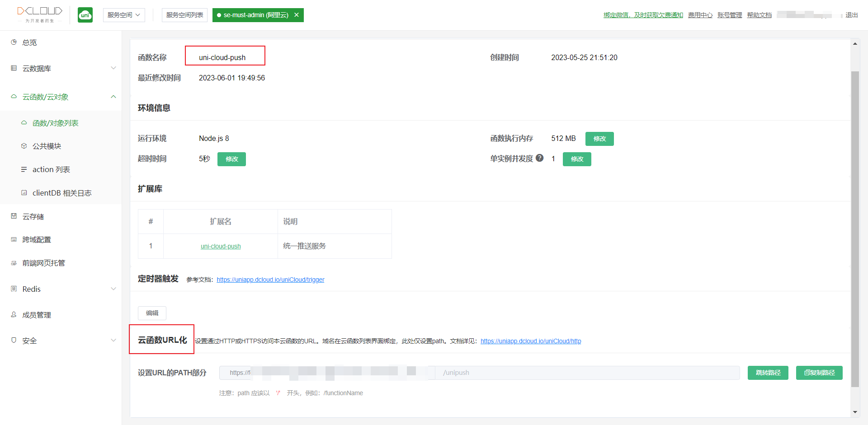Expand the 云数据库 menu chevron
The height and width of the screenshot is (425, 868).
(113, 68)
